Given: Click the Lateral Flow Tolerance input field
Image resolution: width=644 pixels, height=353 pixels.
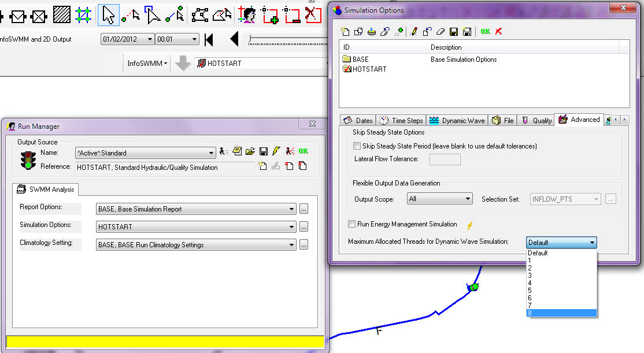Looking at the screenshot, I should [x=445, y=159].
